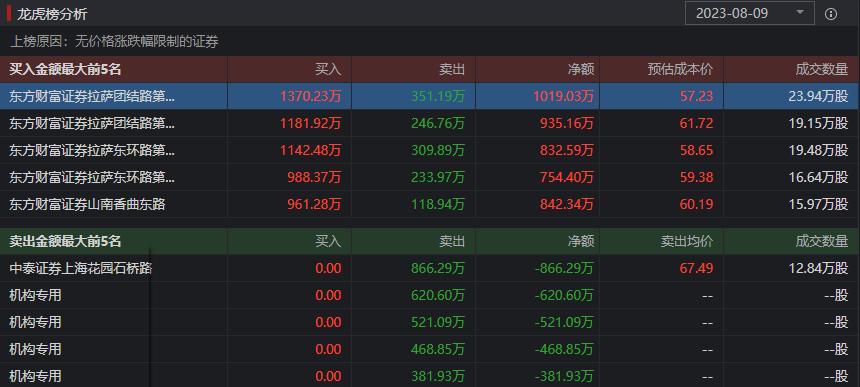Click estimated cost price 58.65
Screen dimensions: 860x387
pos(697,150)
